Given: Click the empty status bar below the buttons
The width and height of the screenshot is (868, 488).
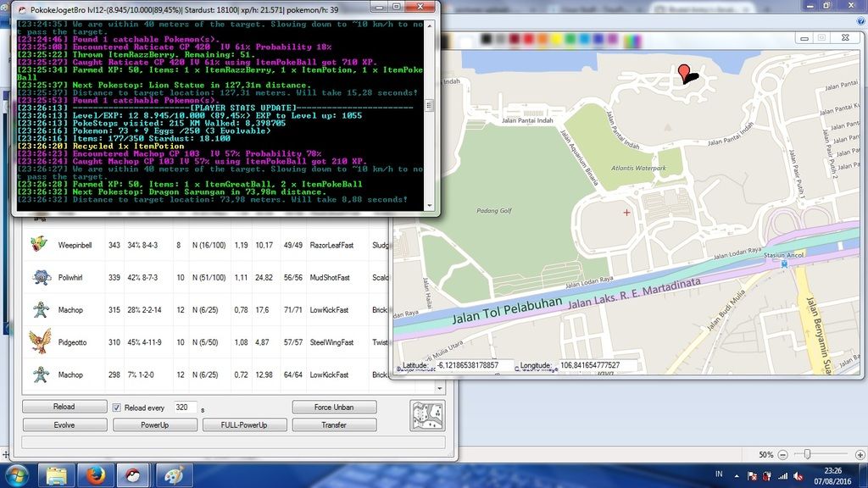Looking at the screenshot, I should tap(233, 442).
